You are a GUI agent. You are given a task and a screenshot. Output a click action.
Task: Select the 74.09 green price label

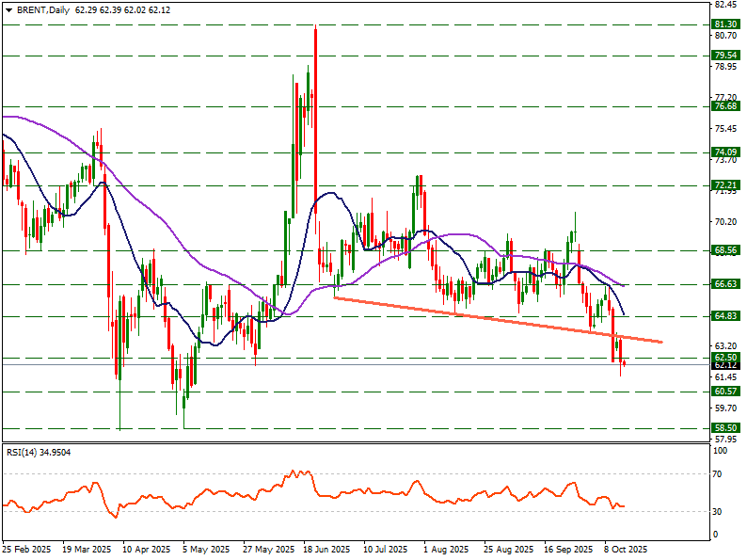(x=724, y=152)
